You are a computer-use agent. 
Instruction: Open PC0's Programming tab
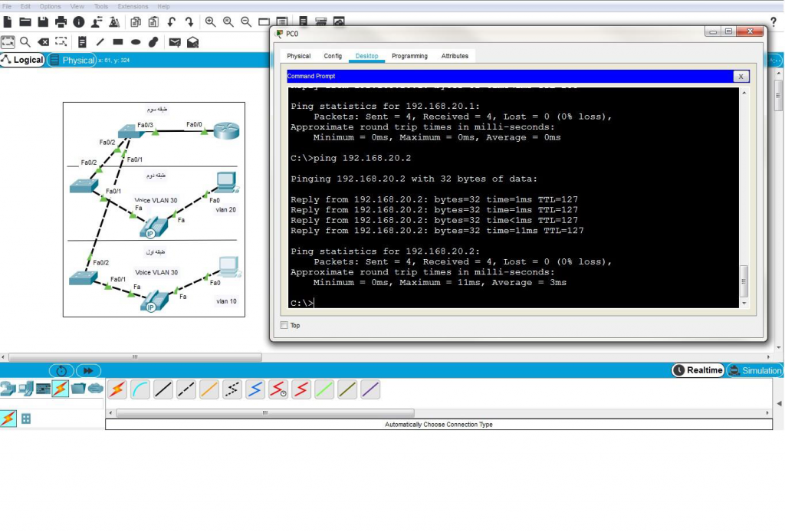click(x=409, y=56)
